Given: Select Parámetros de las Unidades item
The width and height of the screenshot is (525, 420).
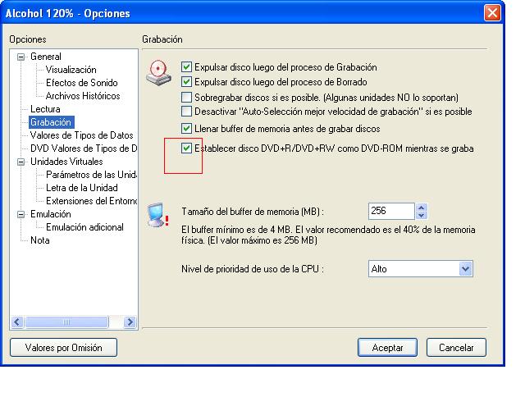Looking at the screenshot, I should point(91,175).
